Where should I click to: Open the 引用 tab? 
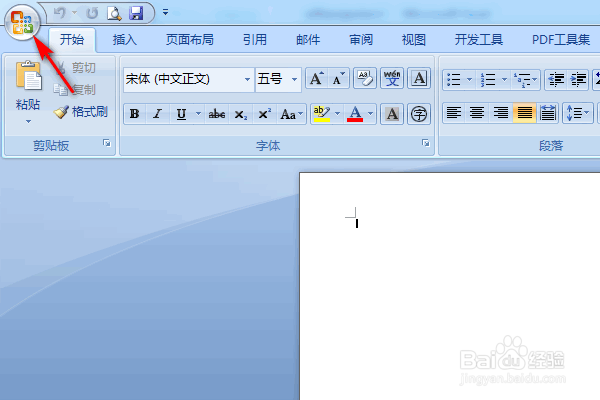point(255,39)
